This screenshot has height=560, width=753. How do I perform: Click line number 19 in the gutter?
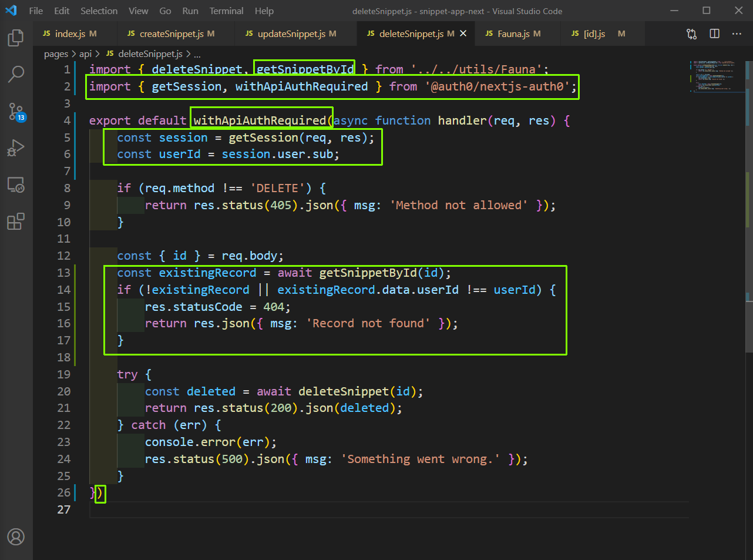click(x=63, y=374)
